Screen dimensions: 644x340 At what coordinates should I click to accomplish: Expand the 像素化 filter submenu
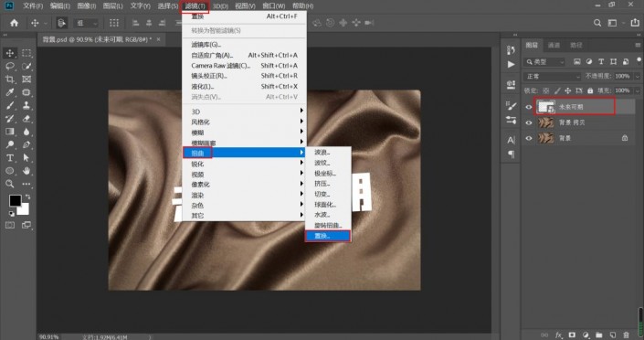tap(245, 185)
